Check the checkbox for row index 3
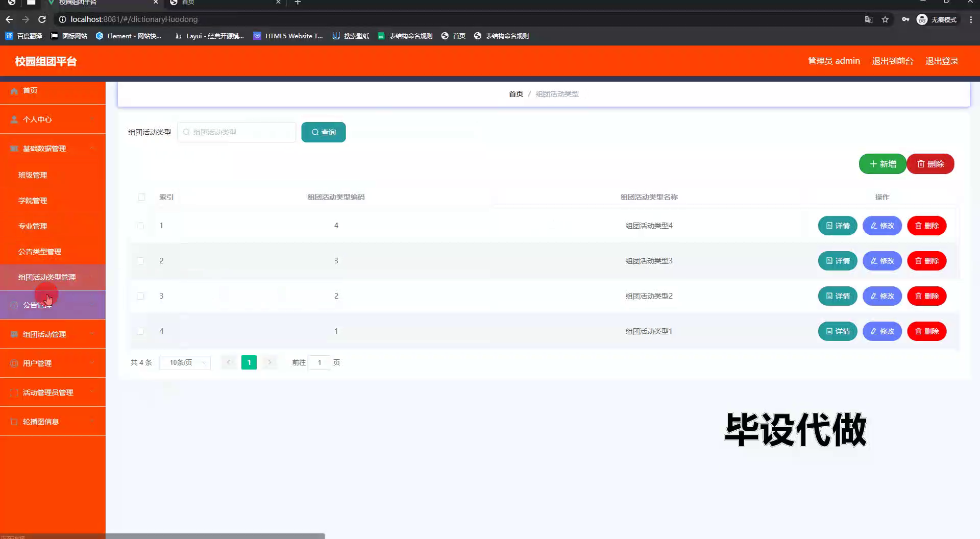This screenshot has height=539, width=980. tap(140, 296)
